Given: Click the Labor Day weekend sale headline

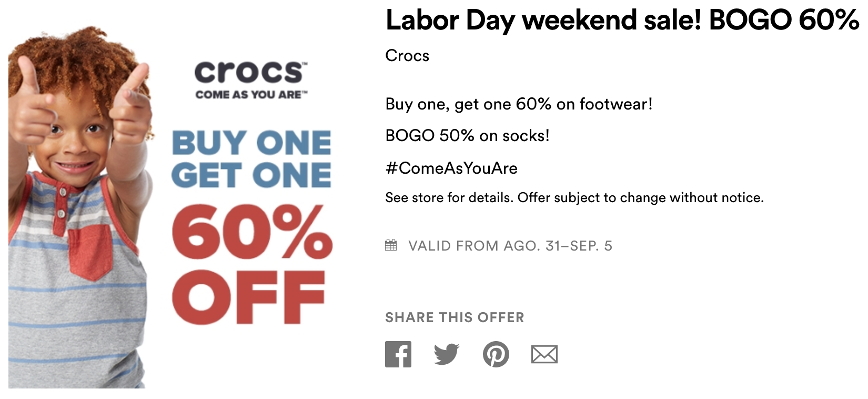Looking at the screenshot, I should [622, 21].
